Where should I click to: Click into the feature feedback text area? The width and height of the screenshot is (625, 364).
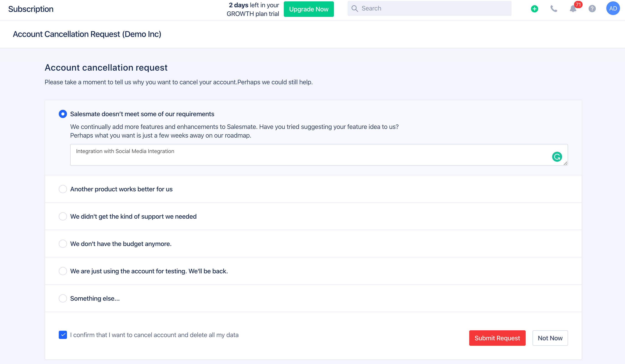point(298,155)
